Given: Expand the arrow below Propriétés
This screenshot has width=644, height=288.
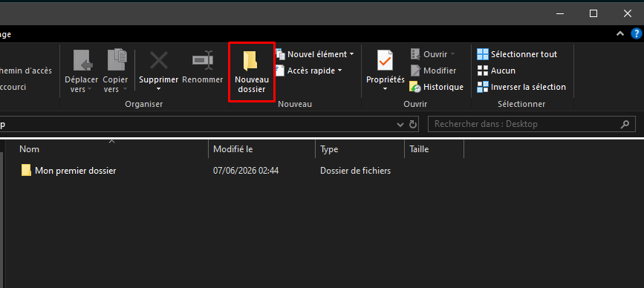Looking at the screenshot, I should coord(386,89).
